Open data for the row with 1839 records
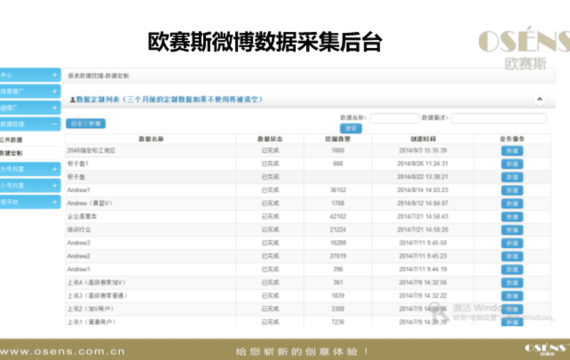The width and height of the screenshot is (570, 360). (512, 296)
